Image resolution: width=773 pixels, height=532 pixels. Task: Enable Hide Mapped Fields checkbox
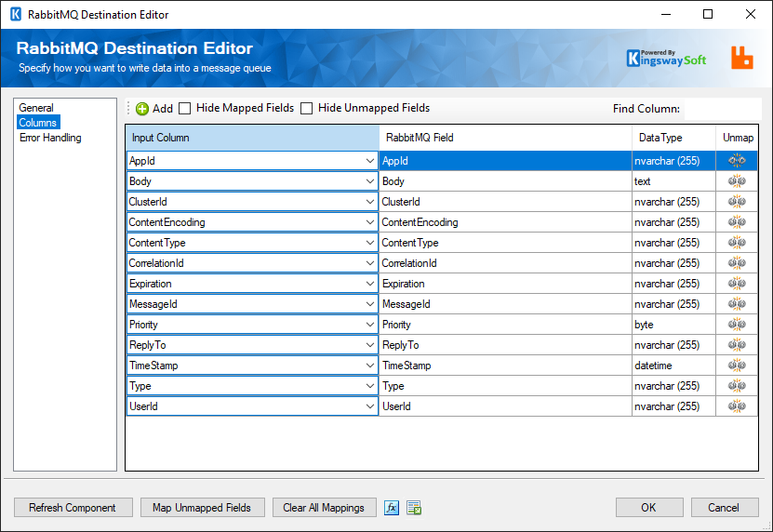185,109
